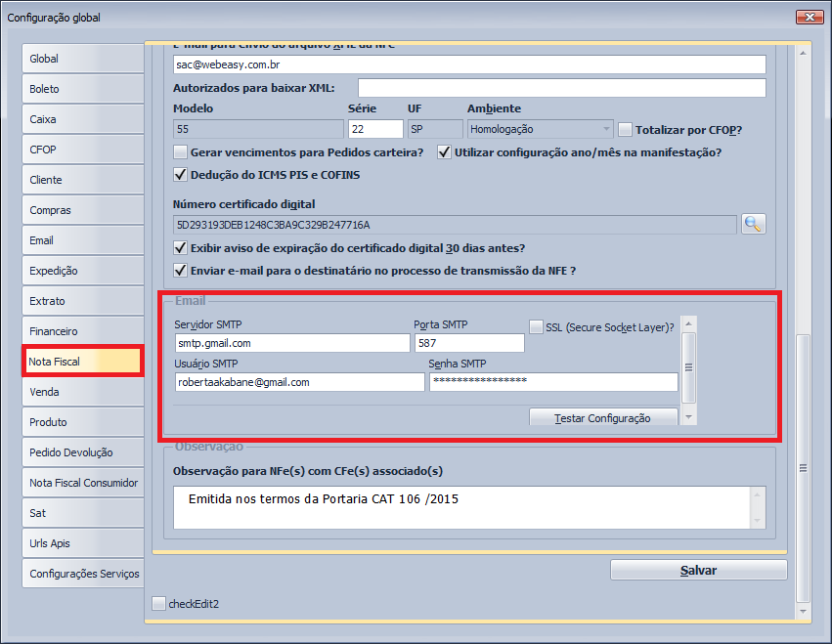Click the certificate search magnifier icon

753,224
